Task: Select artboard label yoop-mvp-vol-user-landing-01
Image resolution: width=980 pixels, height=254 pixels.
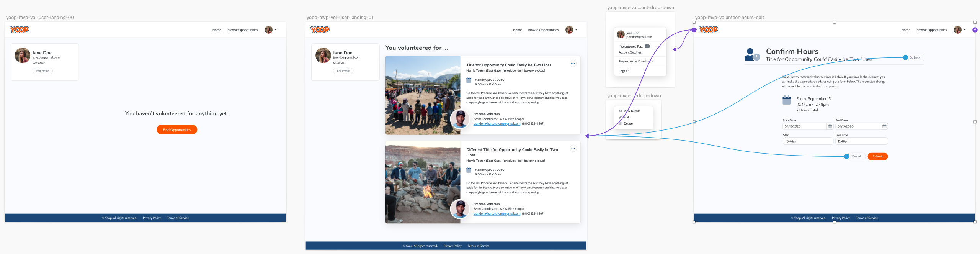Action: (340, 18)
